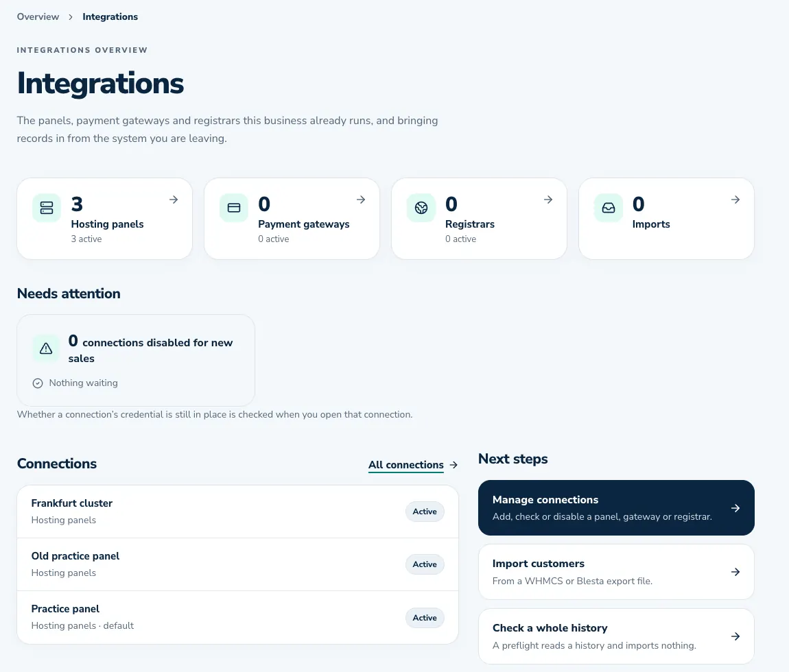789x672 pixels.
Task: Click the Payment gateways card icon
Action: pos(234,208)
